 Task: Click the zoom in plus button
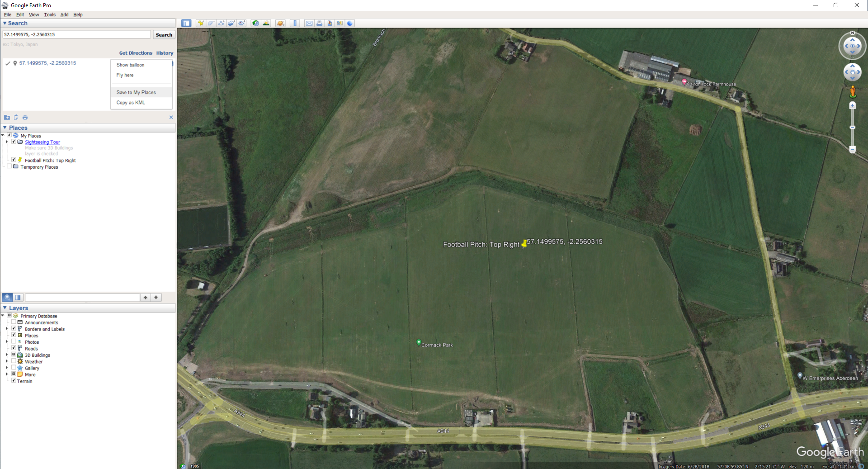click(853, 105)
